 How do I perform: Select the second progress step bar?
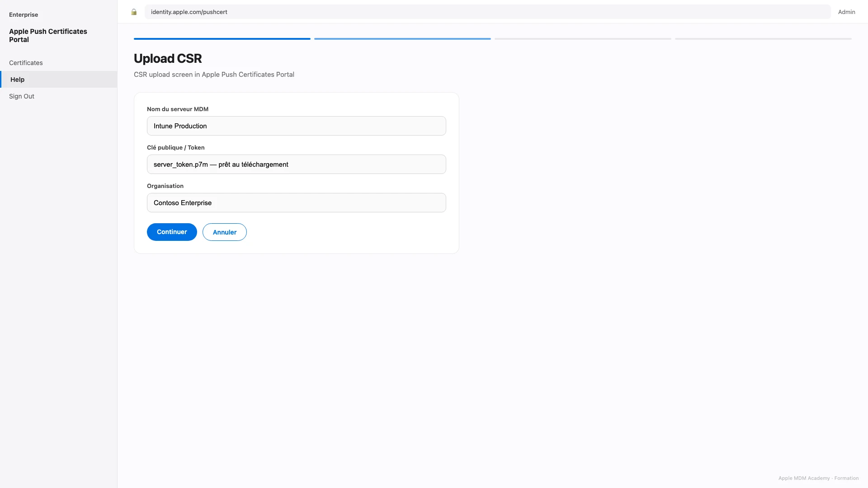pyautogui.click(x=402, y=39)
